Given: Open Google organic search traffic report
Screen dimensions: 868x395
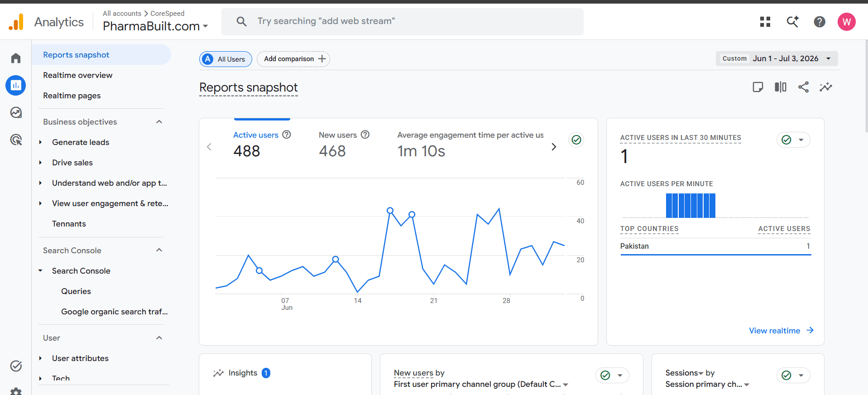Looking at the screenshot, I should click(x=115, y=312).
